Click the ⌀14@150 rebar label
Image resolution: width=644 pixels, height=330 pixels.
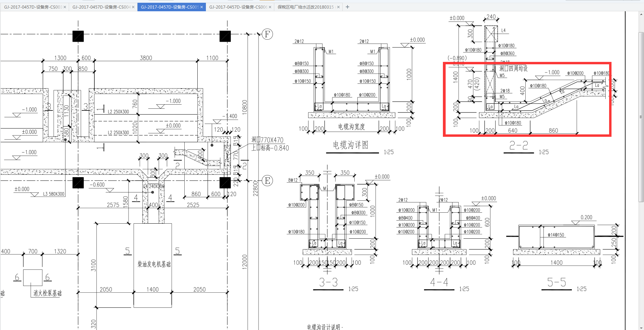556,235
